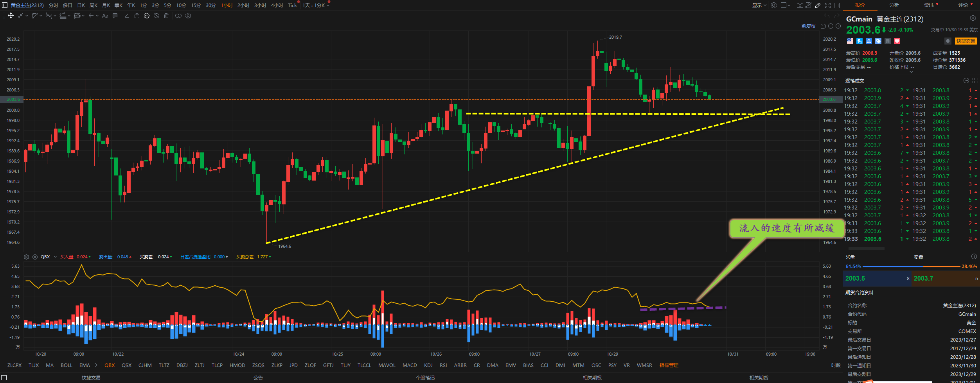Select the BOLL indicator
The height and width of the screenshot is (383, 980).
pos(67,365)
